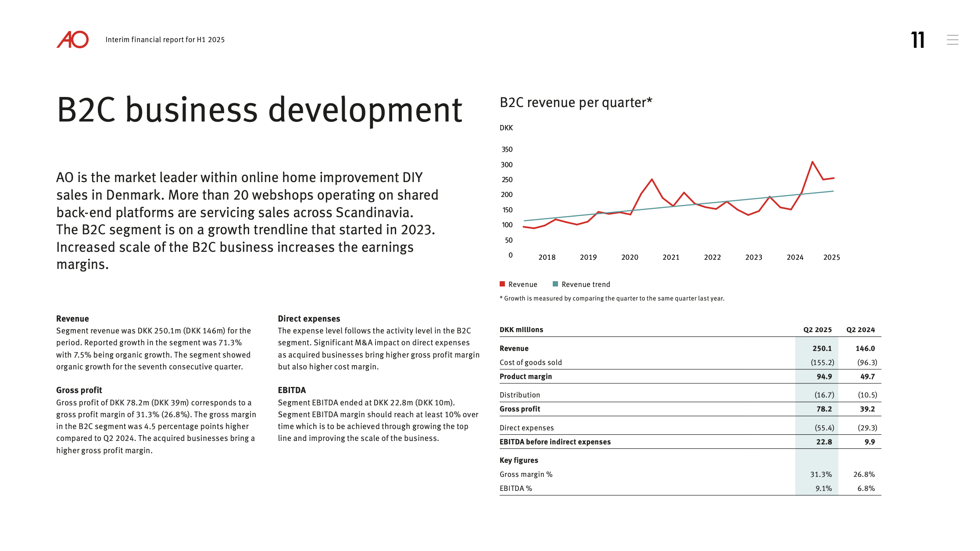Click the 2025 peak on the revenue line
Image resolution: width=980 pixels, height=551 pixels.
click(812, 162)
